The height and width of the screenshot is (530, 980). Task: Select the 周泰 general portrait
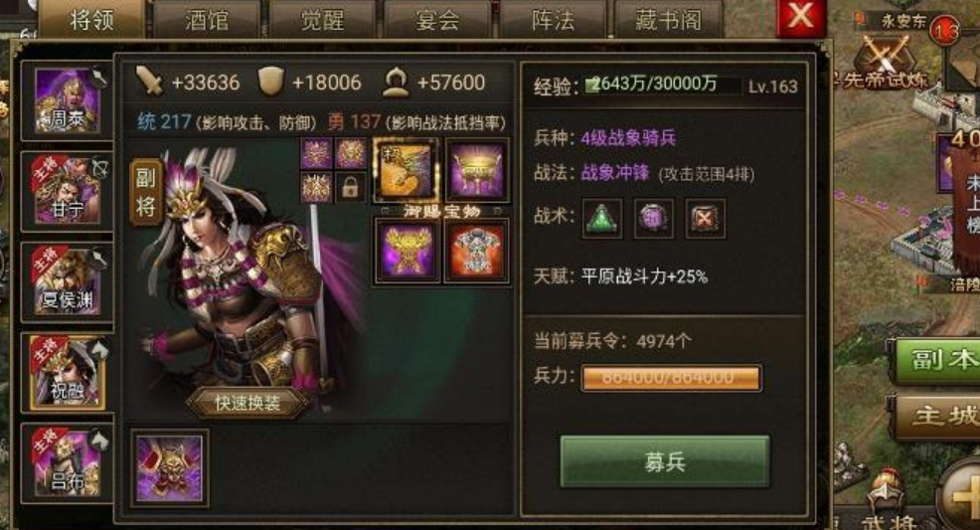[x=68, y=101]
